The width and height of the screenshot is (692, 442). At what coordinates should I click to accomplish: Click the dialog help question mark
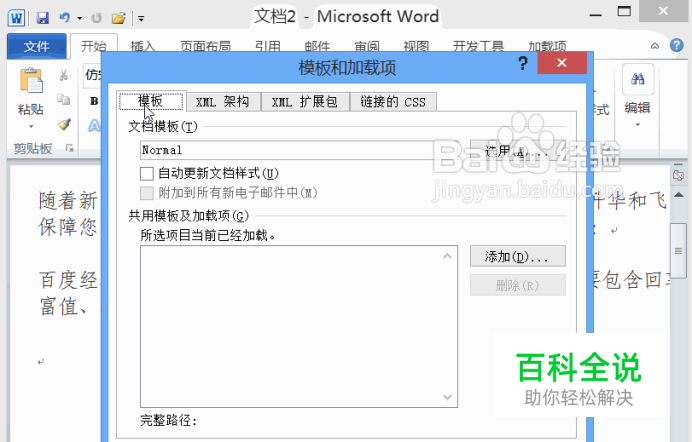pyautogui.click(x=523, y=64)
